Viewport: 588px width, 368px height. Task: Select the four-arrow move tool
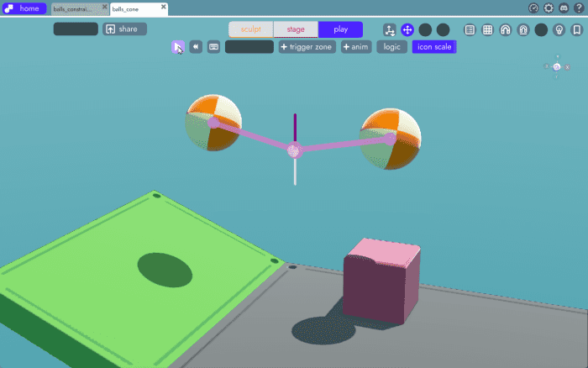pos(407,29)
